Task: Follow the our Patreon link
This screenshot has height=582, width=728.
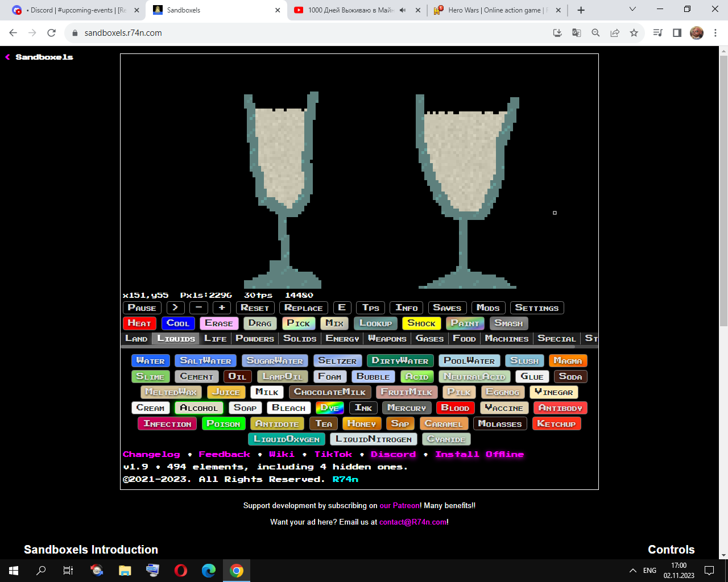Action: [x=399, y=505]
